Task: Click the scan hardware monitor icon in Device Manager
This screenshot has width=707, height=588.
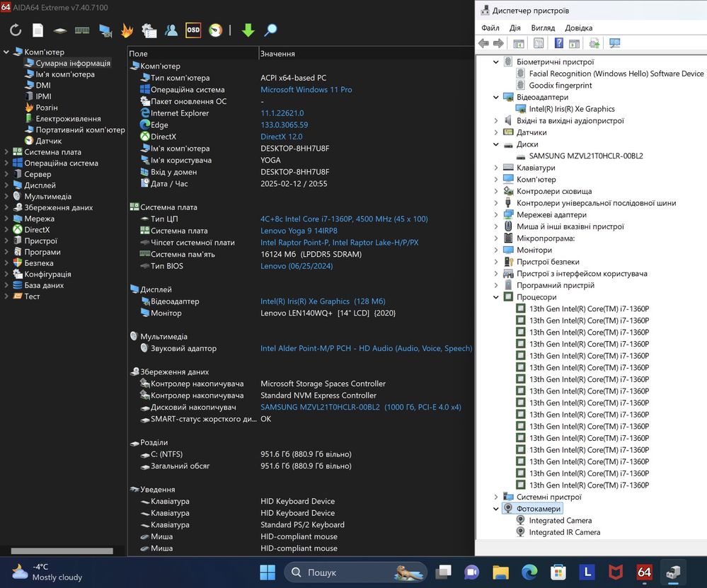Action: click(x=614, y=43)
